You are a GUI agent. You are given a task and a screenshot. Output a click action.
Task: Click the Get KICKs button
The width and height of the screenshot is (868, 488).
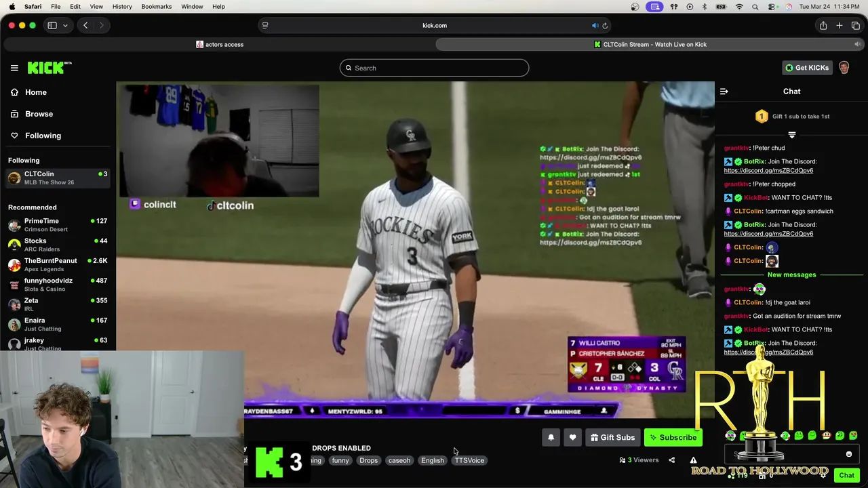point(806,68)
